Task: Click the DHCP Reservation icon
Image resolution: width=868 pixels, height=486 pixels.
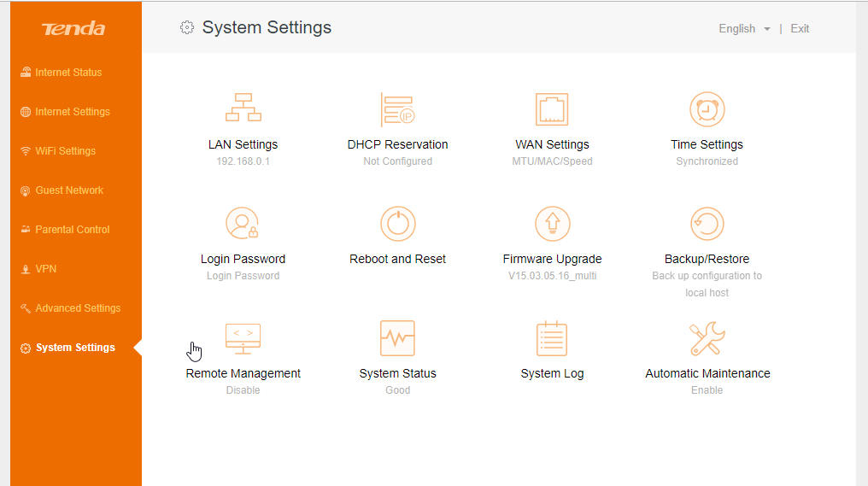Action: 397,109
